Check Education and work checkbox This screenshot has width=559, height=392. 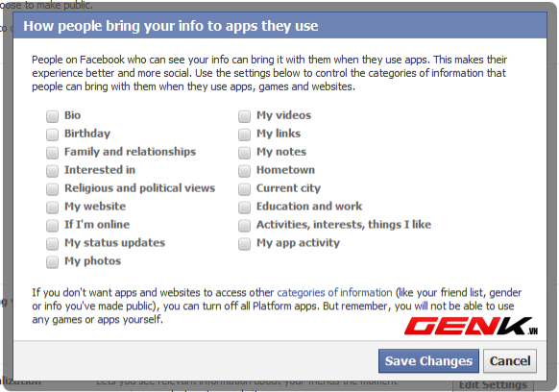pyautogui.click(x=244, y=208)
